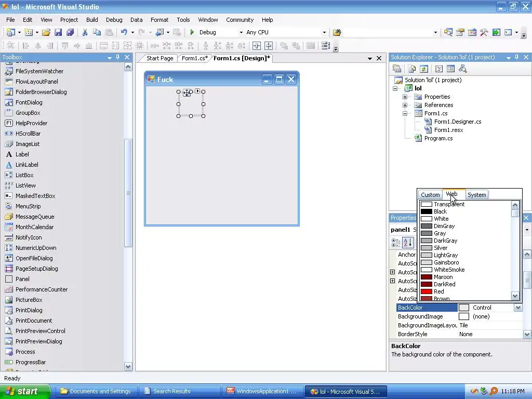Expand the Properties node in solution tree
The height and width of the screenshot is (399, 532).
coord(405,97)
